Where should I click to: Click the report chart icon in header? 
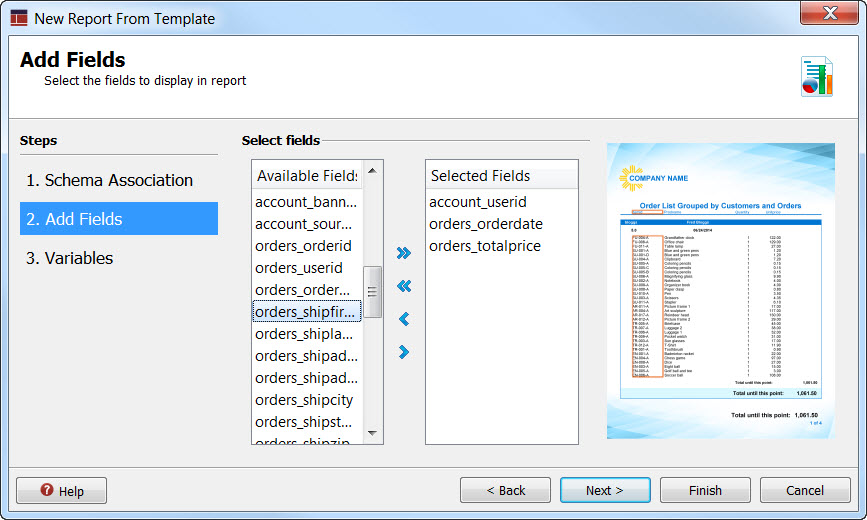[816, 77]
